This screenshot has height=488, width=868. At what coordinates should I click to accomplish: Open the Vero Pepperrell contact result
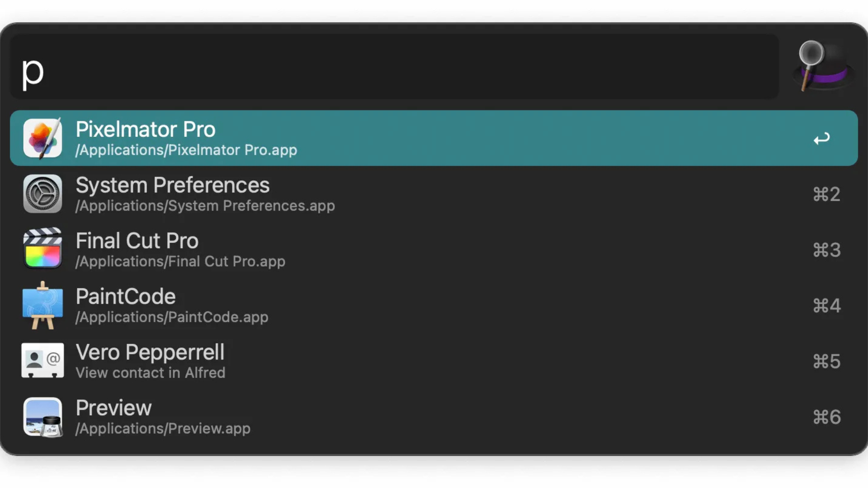150,352
